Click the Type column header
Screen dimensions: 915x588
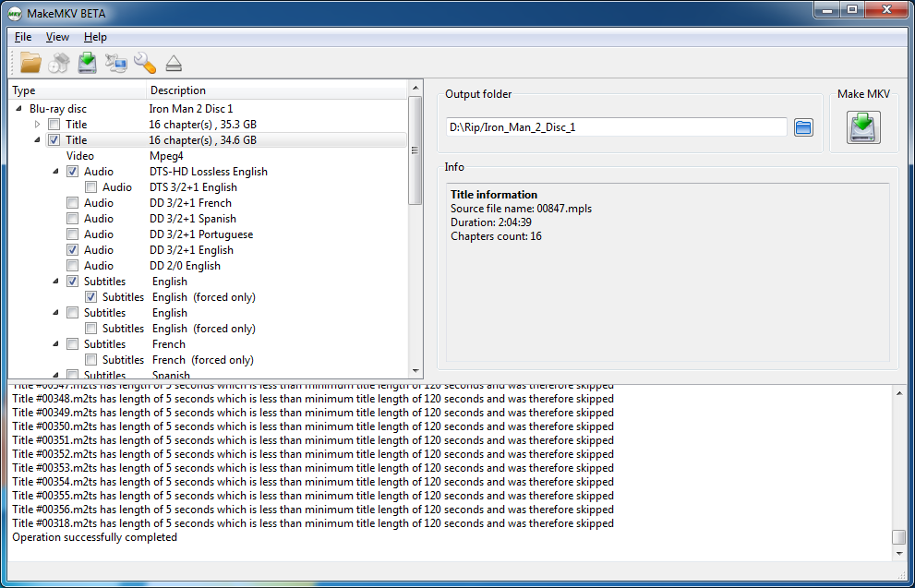coord(78,90)
